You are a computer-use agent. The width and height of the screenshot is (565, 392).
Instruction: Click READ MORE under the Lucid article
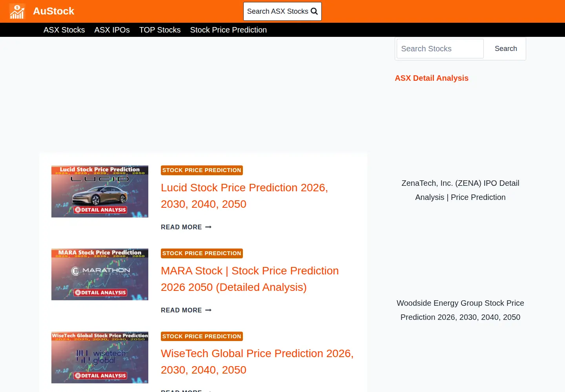point(186,227)
